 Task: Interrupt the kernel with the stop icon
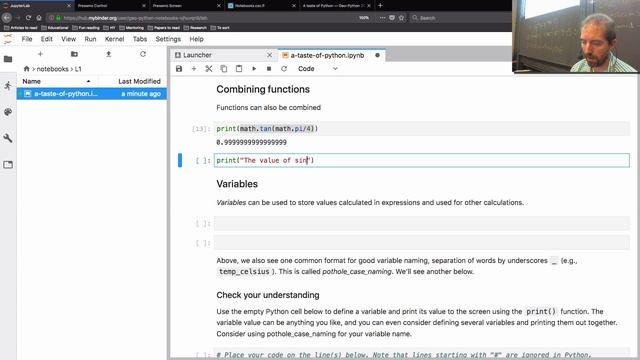269,69
